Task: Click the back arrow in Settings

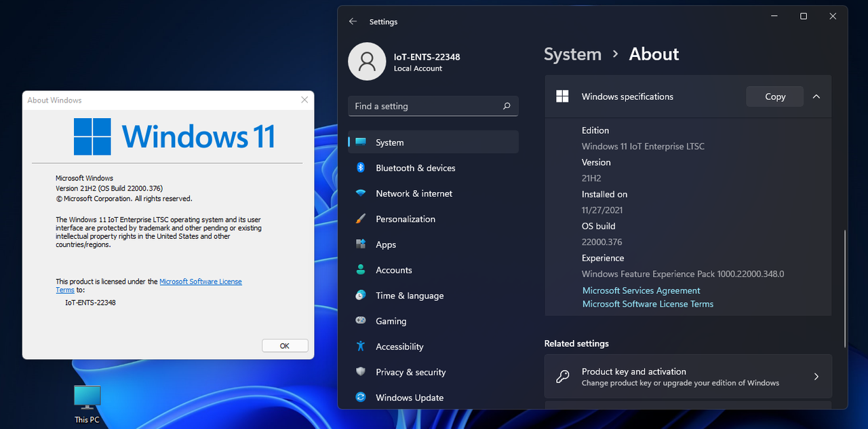Action: click(x=353, y=22)
